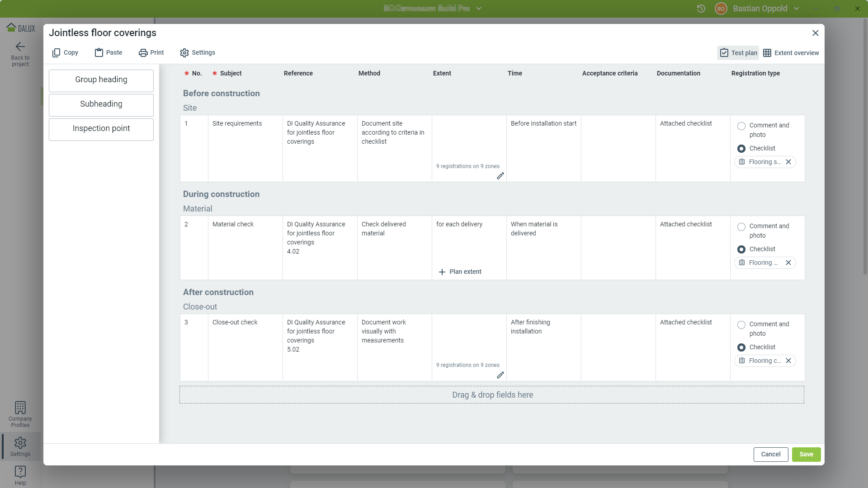868x488 pixels.
Task: Select Comment and photo for Site requirements
Action: (741, 126)
